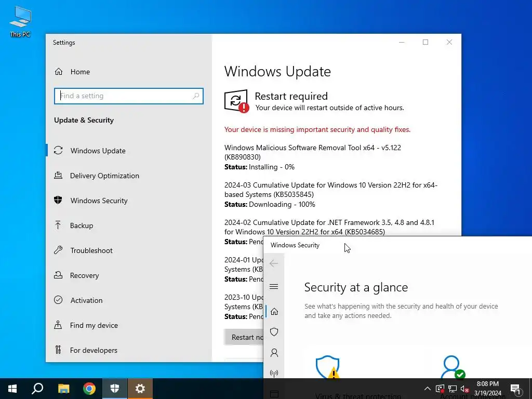Switch to Windows Security taskbar button

point(115,389)
